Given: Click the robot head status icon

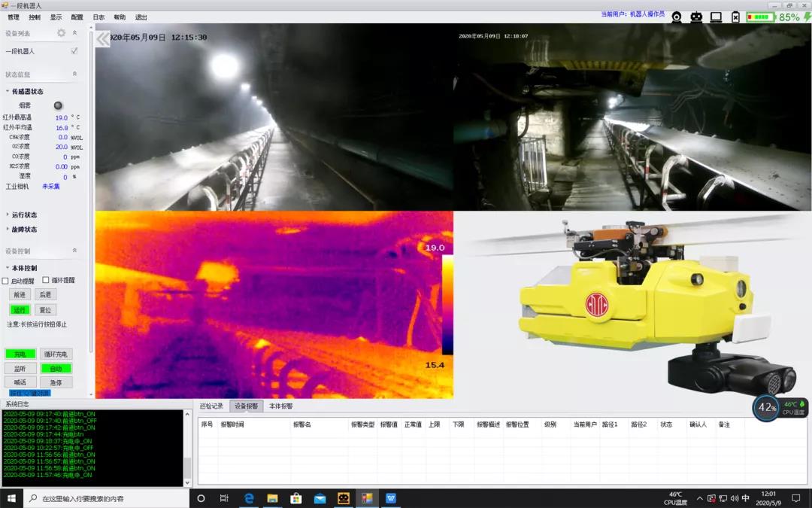Looking at the screenshot, I should (x=696, y=17).
